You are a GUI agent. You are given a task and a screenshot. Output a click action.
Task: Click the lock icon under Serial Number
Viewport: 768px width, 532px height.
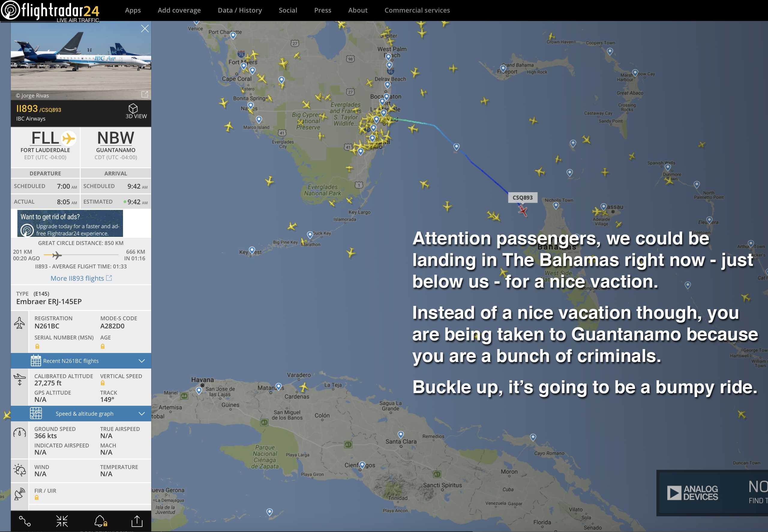click(37, 346)
